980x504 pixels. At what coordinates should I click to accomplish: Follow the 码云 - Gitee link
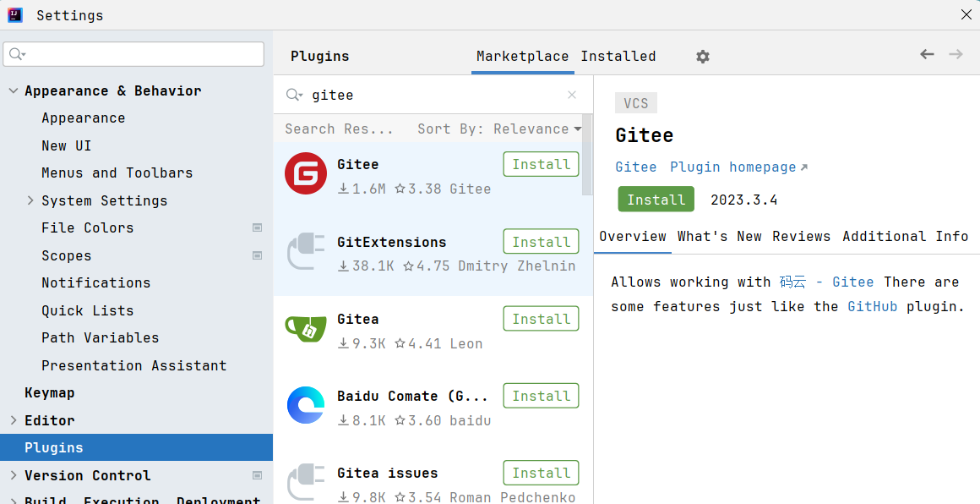pos(826,282)
